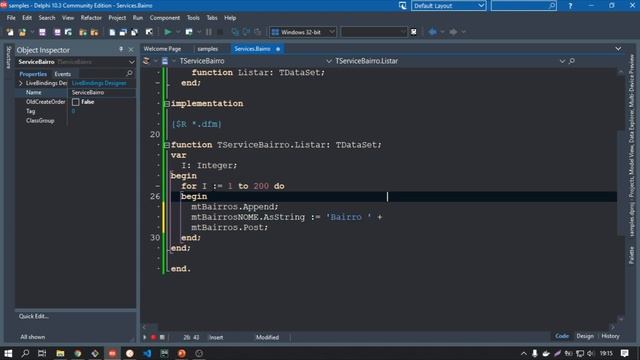
Task: Click the Name property value ServiceBairro
Action: 88,93
